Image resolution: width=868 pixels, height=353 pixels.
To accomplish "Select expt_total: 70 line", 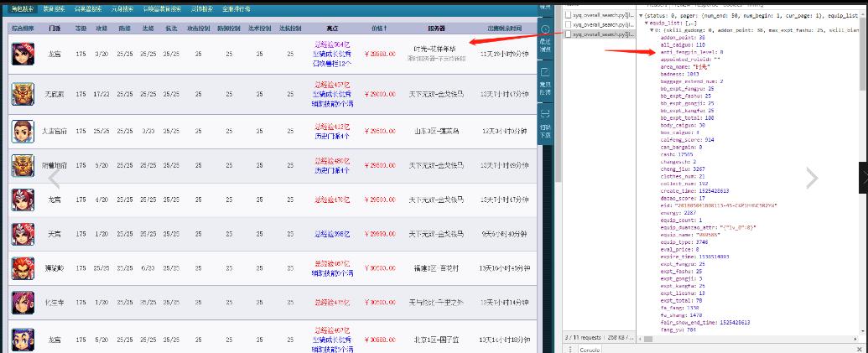I will 682,300.
